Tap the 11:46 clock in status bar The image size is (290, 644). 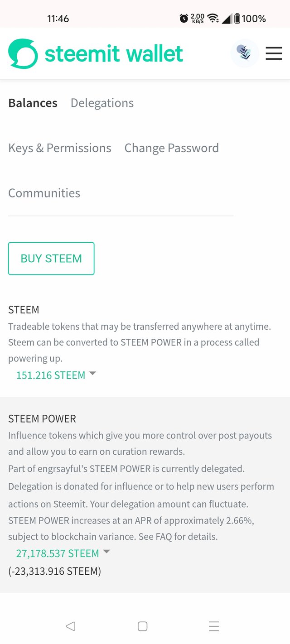58,19
